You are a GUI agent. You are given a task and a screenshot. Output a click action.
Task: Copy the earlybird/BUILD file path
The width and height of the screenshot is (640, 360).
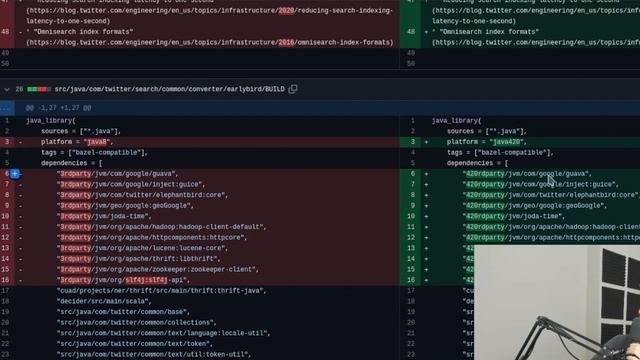293,89
